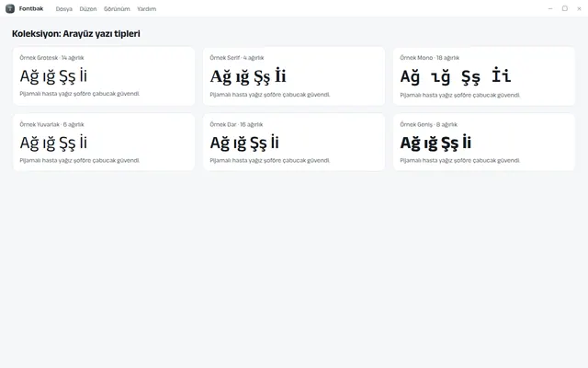Screen dimensions: 588x368
Task: Click the 'Koleksiyon: Arayüz yazı tipleri' heading
Action: click(x=76, y=34)
